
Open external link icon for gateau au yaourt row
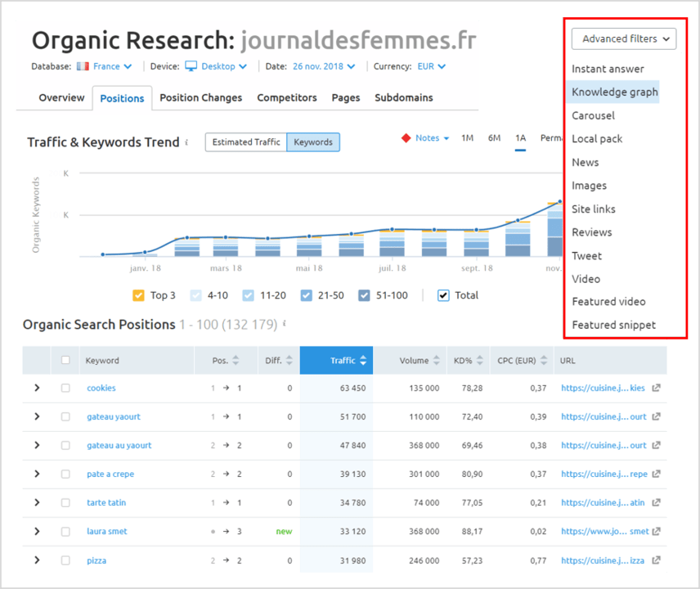tap(656, 445)
